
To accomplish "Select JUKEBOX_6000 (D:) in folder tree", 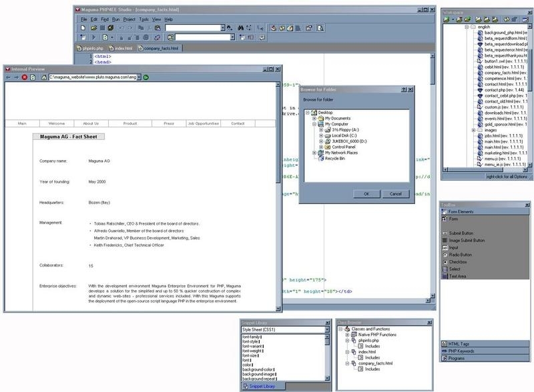I will coord(345,141).
